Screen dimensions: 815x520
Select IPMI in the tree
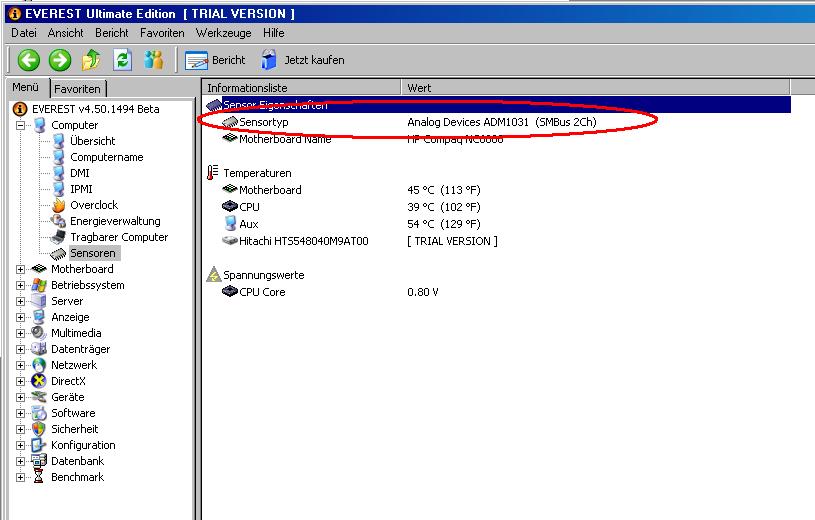(x=81, y=189)
